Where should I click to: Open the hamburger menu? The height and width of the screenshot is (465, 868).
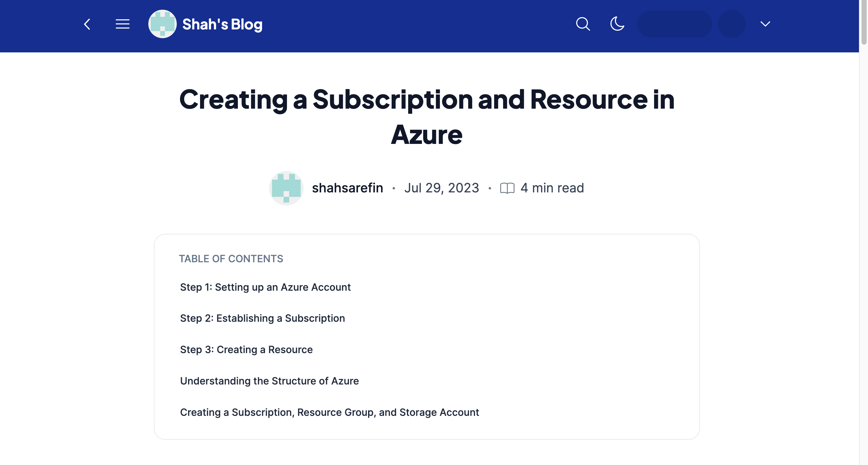tap(122, 24)
